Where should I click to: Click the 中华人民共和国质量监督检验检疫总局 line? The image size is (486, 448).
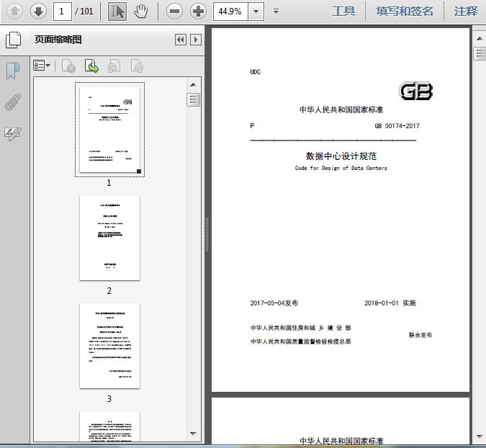pos(301,341)
